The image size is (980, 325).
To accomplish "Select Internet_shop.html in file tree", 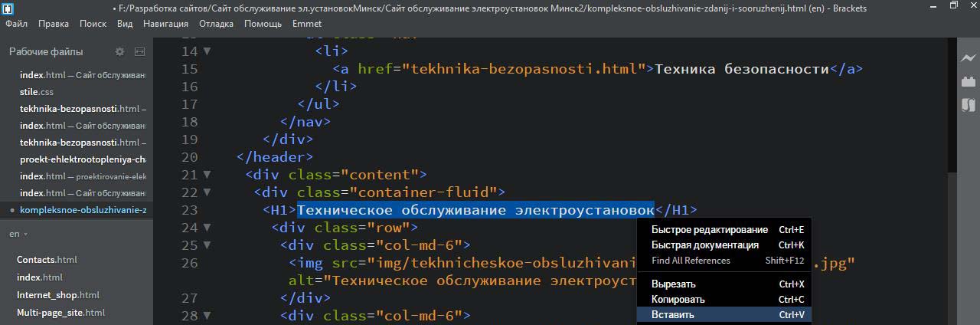I will tap(57, 295).
